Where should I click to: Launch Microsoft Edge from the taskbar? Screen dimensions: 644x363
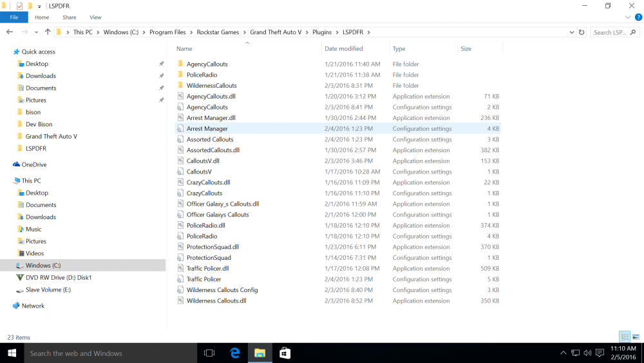tap(235, 353)
